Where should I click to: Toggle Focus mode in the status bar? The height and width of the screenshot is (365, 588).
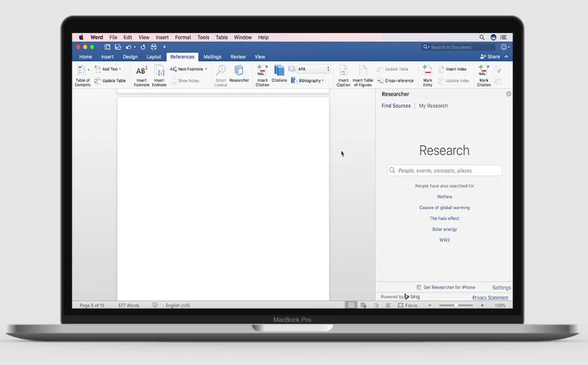[x=407, y=305]
